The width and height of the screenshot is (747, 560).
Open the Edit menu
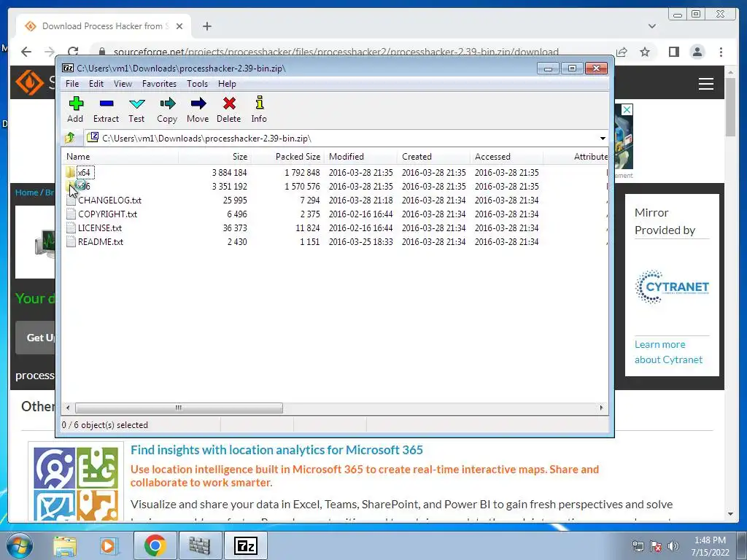[x=96, y=84]
